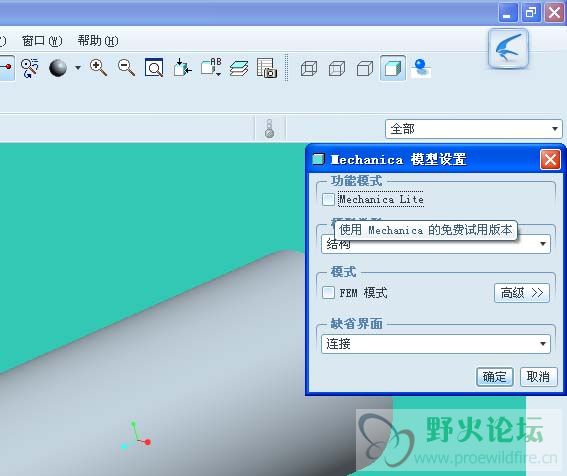Click the swallow logo button
The image size is (567, 476).
[x=508, y=48]
